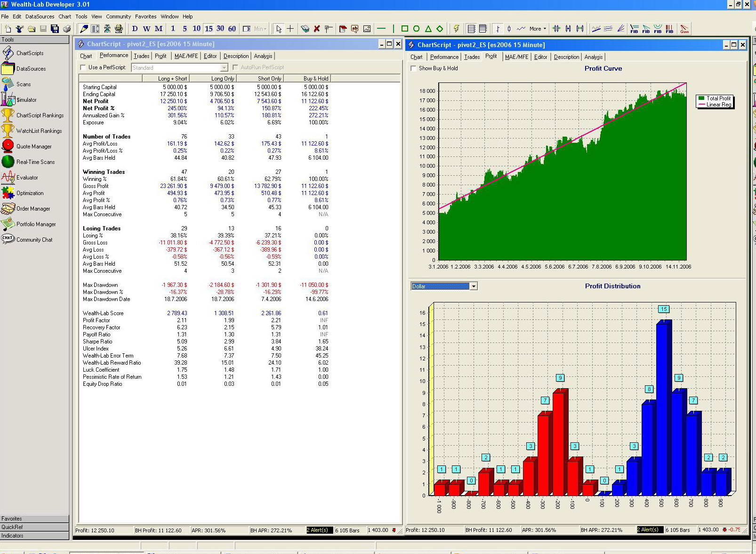
Task: Open the $imulator tool
Action: [x=26, y=100]
